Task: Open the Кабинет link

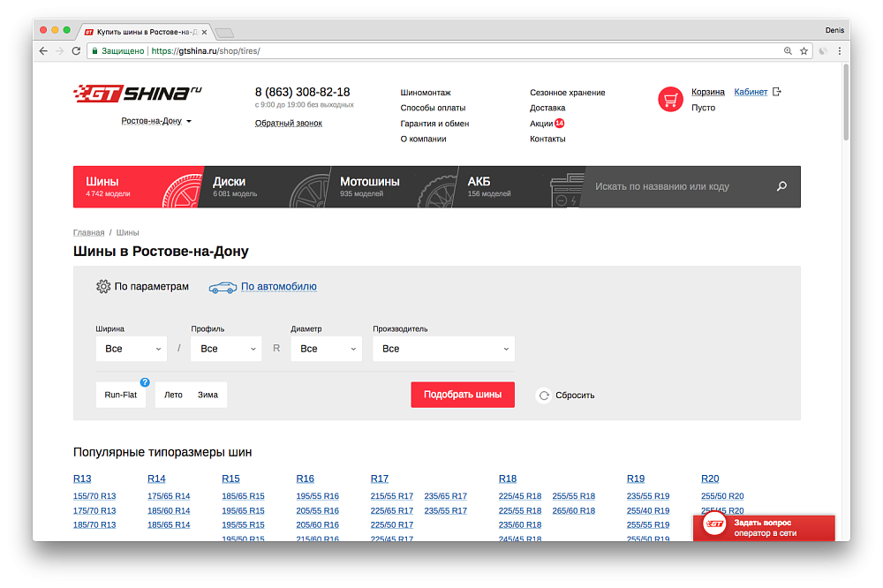Action: pos(751,92)
